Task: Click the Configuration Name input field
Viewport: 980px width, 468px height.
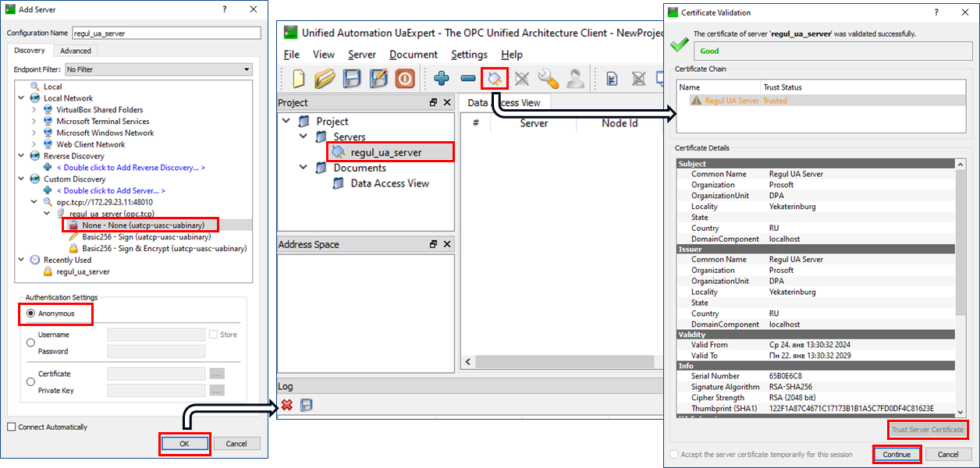Action: pos(165,34)
